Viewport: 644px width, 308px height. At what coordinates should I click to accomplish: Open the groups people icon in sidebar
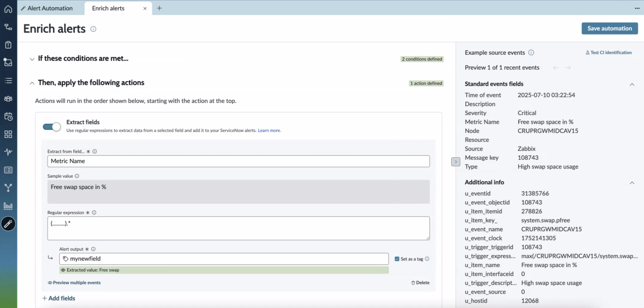(x=8, y=99)
